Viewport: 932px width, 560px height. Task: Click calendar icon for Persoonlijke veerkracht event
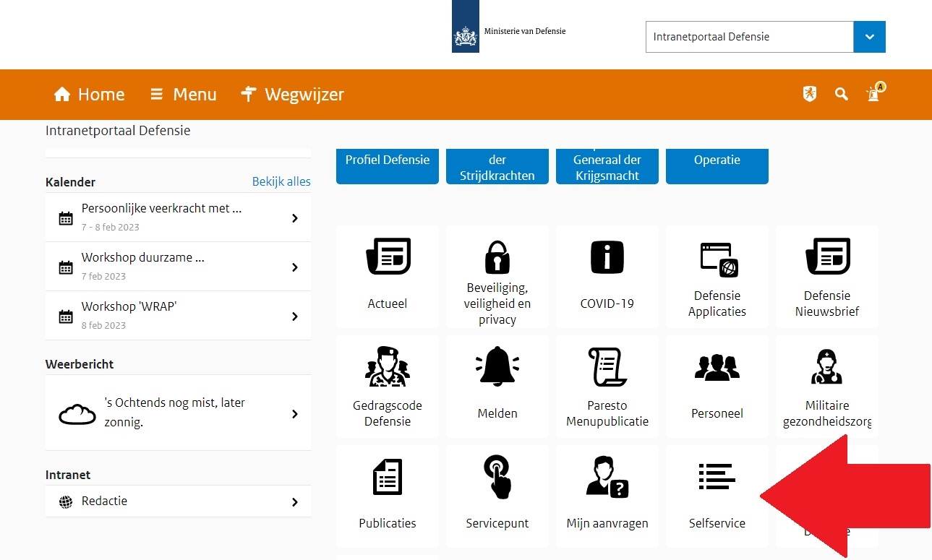(x=66, y=218)
